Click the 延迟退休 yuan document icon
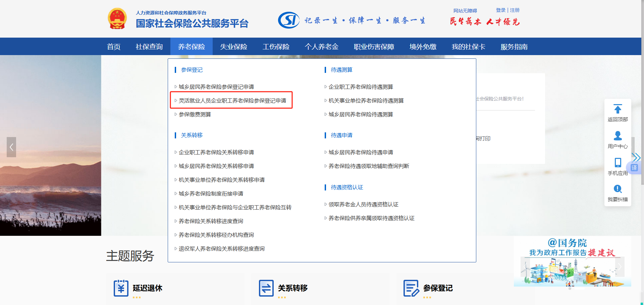Image resolution: width=644 pixels, height=305 pixels. tap(121, 288)
